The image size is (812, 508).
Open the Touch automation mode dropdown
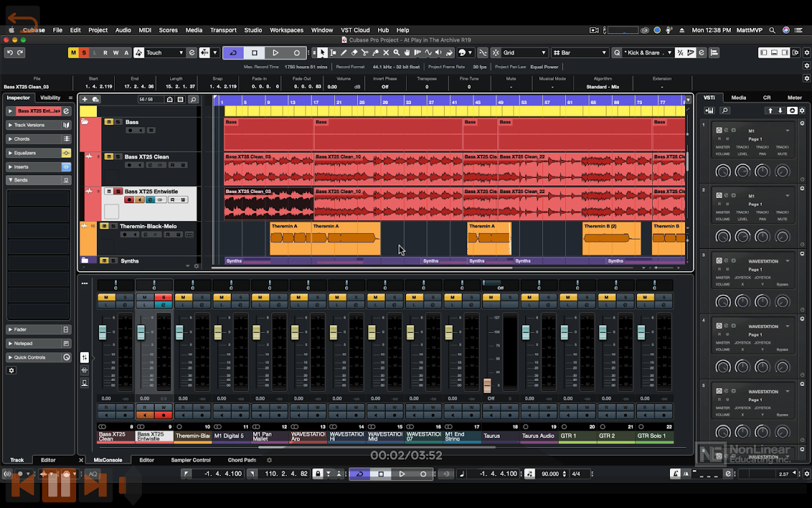pos(166,53)
